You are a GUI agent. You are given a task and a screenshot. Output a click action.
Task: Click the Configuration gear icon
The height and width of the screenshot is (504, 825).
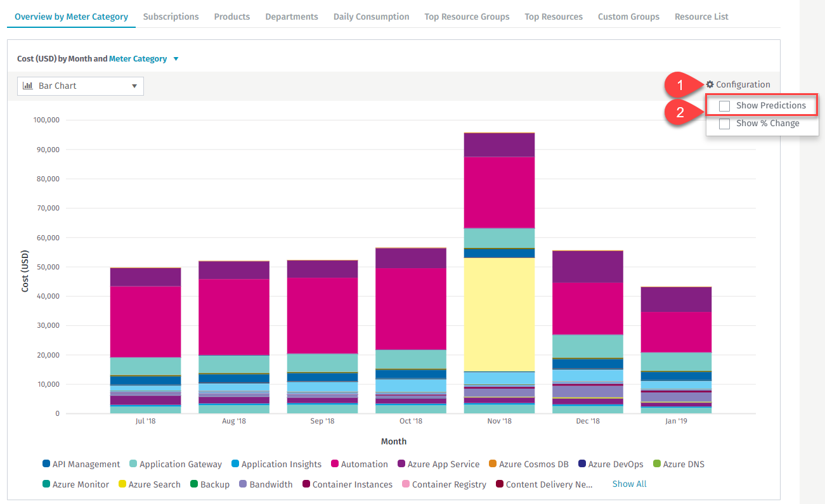710,84
